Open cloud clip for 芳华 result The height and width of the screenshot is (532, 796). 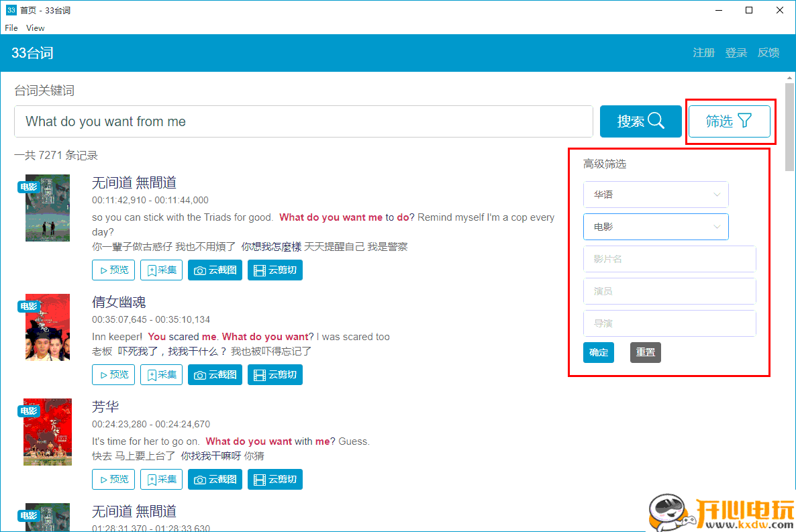(x=275, y=480)
